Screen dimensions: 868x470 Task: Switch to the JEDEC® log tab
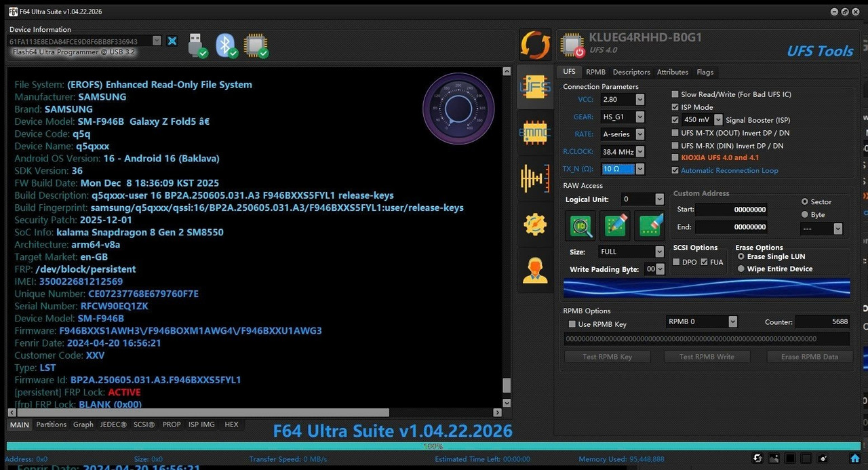tap(113, 425)
